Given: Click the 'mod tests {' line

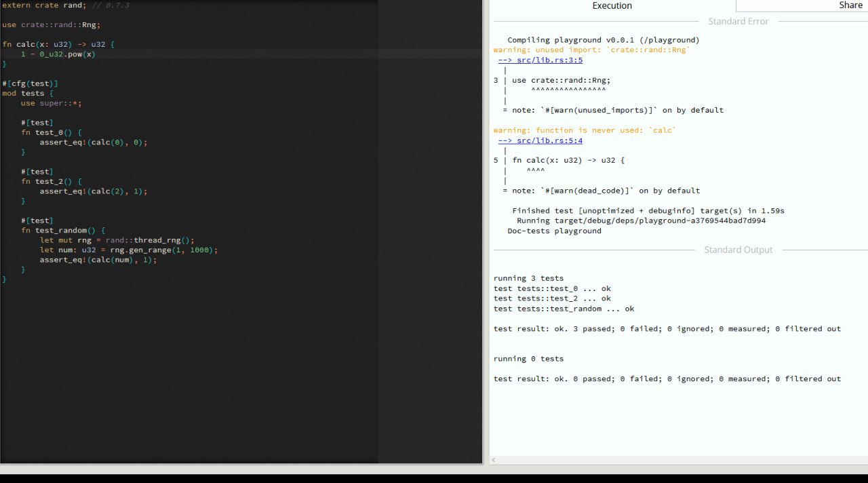Looking at the screenshot, I should [x=28, y=94].
